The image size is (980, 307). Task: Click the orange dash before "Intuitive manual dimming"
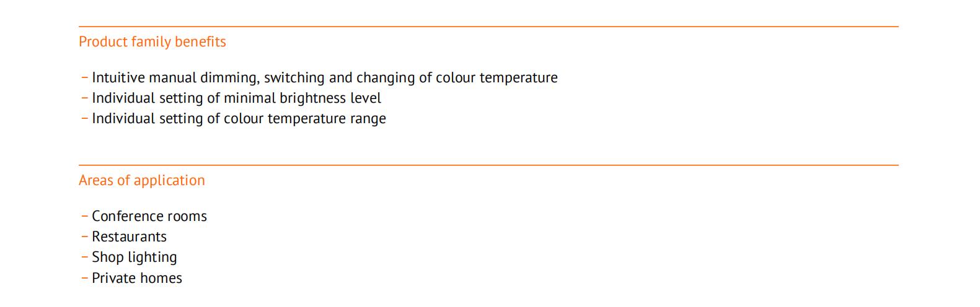pos(84,77)
